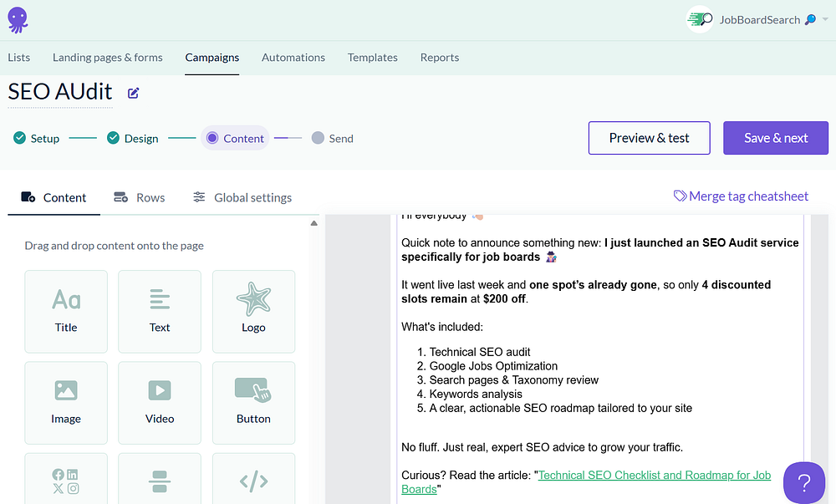
Task: Switch to the Rows tab
Action: (x=139, y=197)
